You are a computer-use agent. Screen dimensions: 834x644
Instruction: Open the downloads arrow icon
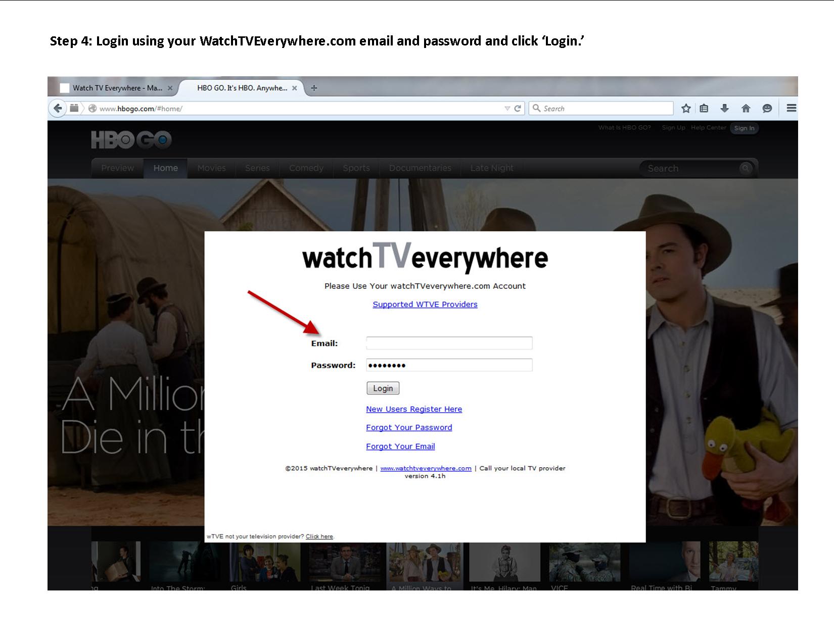pyautogui.click(x=724, y=108)
